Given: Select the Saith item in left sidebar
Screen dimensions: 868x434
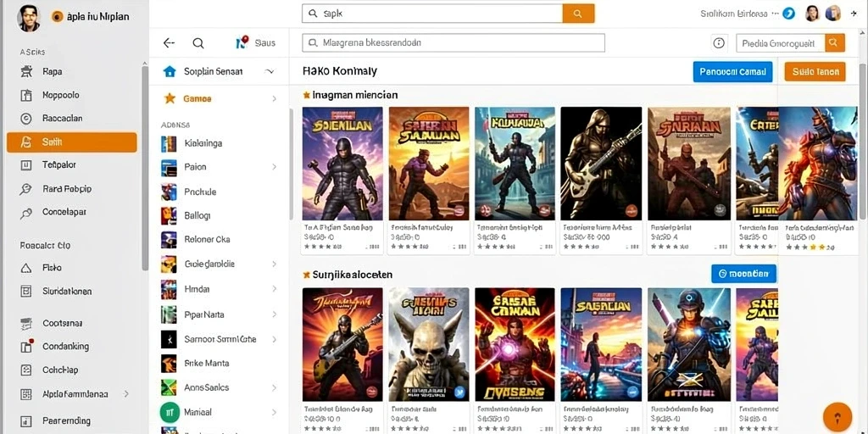Looking at the screenshot, I should coord(72,142).
